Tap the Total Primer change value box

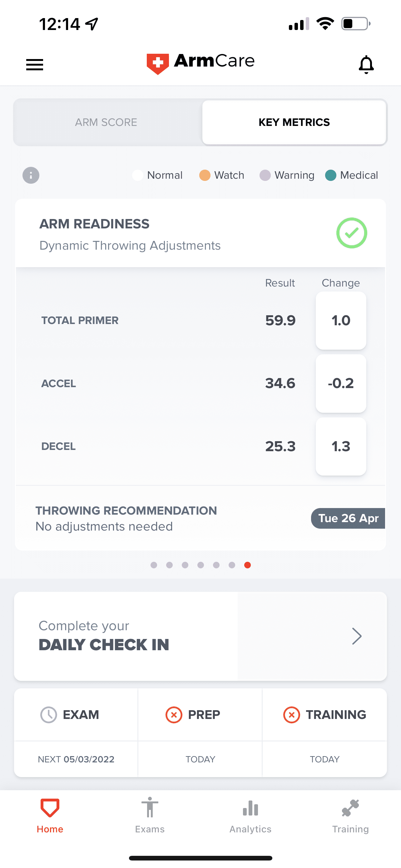[341, 321]
